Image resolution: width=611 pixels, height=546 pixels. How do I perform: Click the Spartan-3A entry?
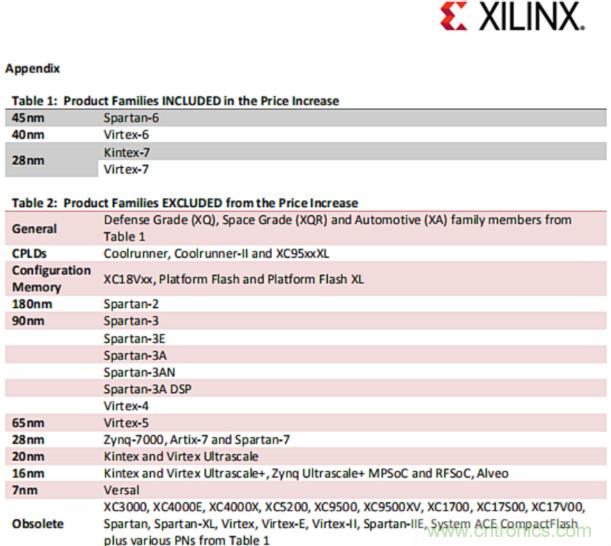(135, 355)
